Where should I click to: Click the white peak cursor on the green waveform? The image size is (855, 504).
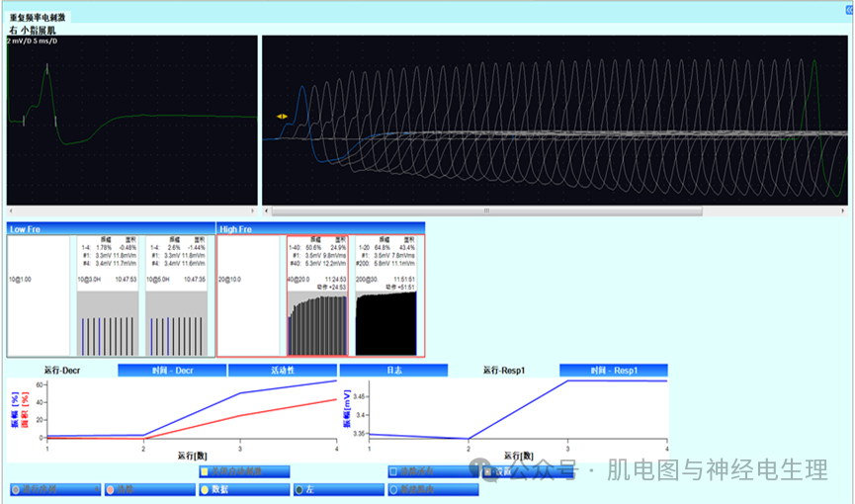click(x=46, y=69)
